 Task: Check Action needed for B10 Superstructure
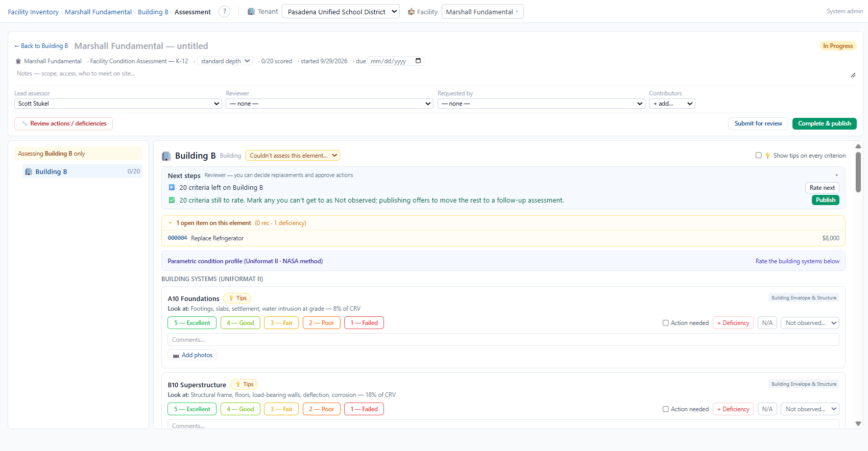click(x=666, y=409)
